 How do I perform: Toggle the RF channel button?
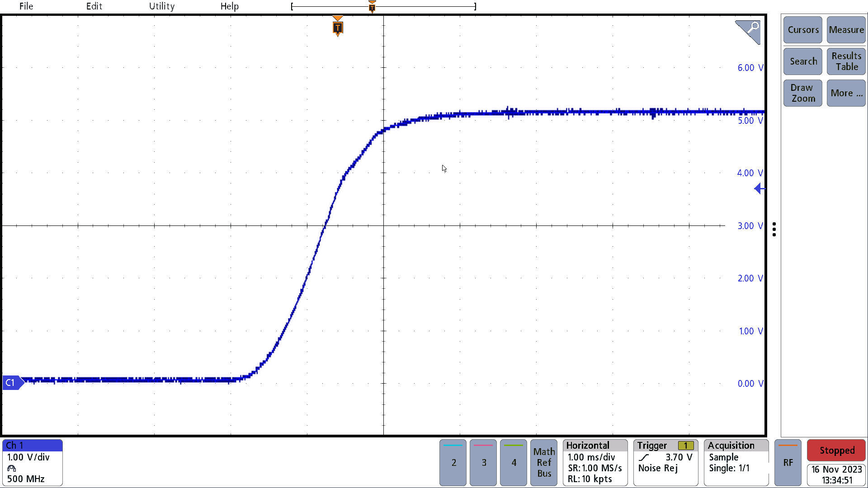pos(788,463)
